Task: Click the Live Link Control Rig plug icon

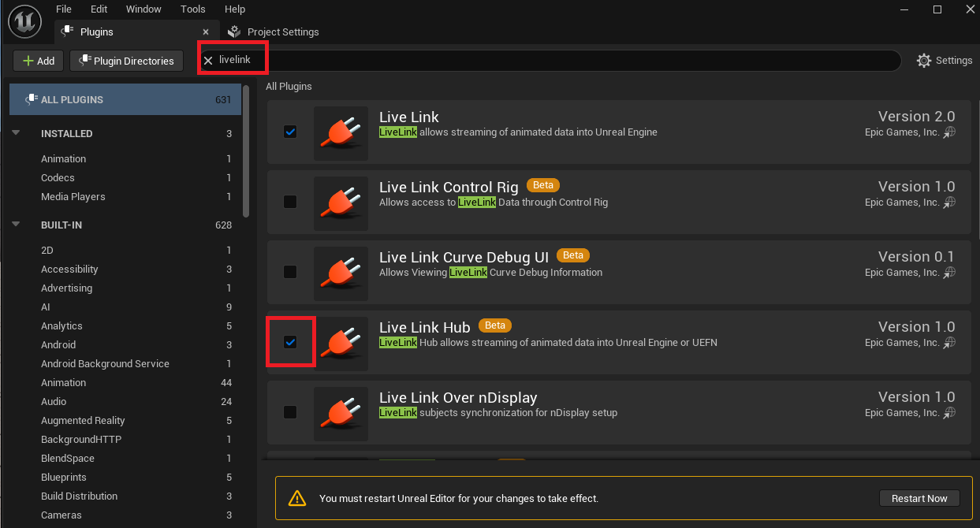Action: (341, 203)
